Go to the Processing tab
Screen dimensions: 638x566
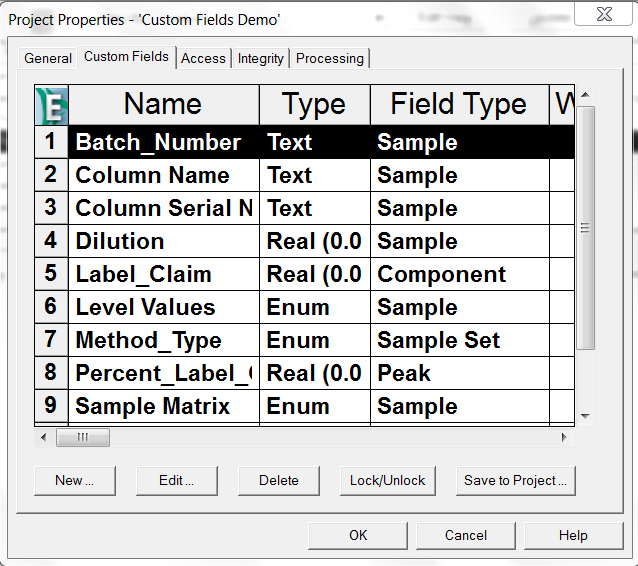click(x=330, y=58)
